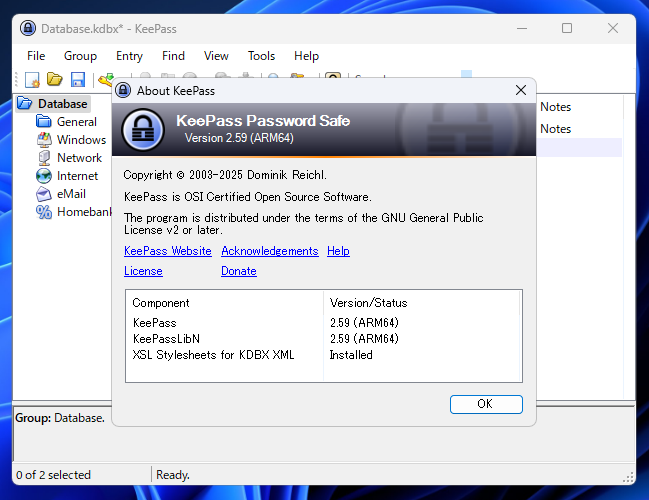Click the KeePass lock icon in main title bar
This screenshot has width=649, height=500.
pos(28,29)
